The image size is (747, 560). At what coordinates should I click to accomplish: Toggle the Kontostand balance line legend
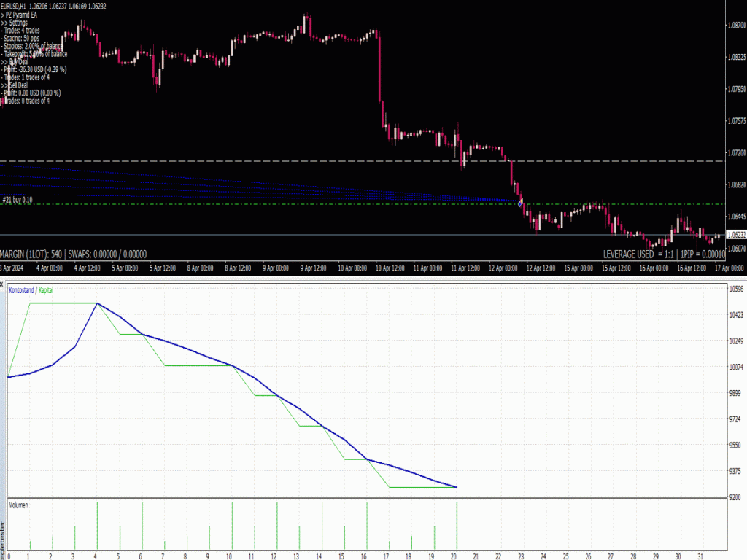point(21,289)
